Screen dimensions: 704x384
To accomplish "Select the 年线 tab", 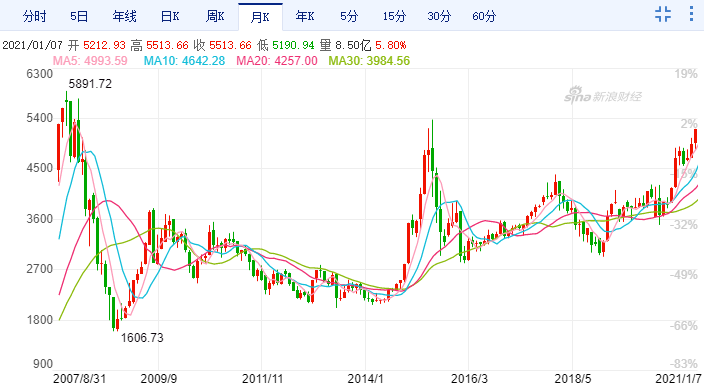I will (x=124, y=17).
